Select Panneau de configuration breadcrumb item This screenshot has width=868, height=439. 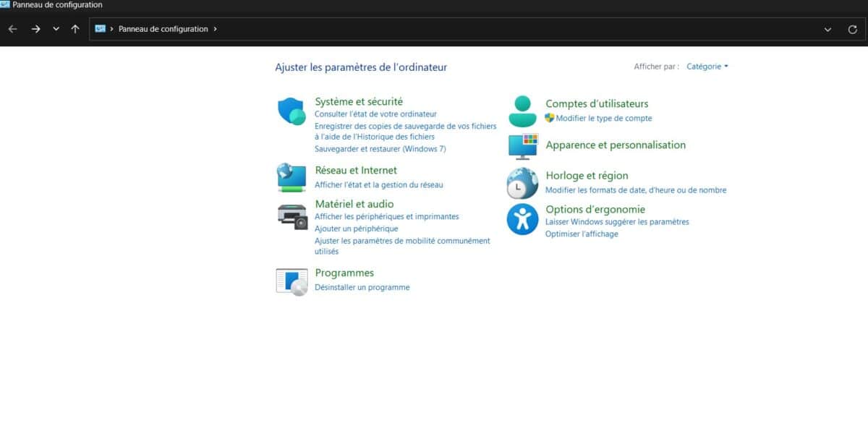(163, 29)
